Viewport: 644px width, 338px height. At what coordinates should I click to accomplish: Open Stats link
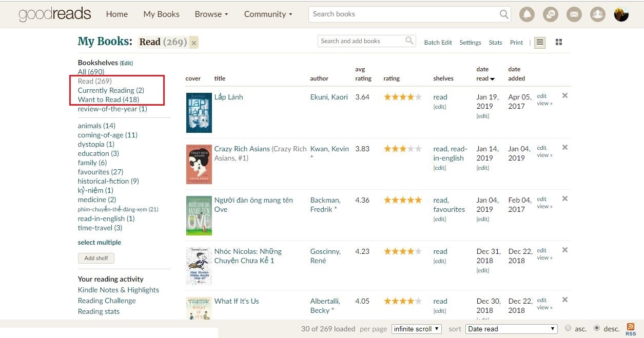tap(496, 43)
